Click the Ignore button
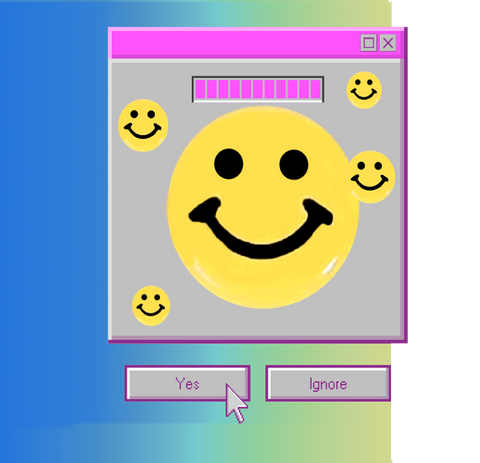 point(328,383)
